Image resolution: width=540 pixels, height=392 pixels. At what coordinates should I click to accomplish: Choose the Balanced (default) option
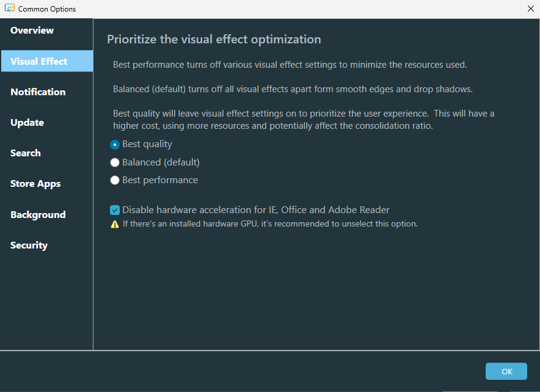click(115, 162)
